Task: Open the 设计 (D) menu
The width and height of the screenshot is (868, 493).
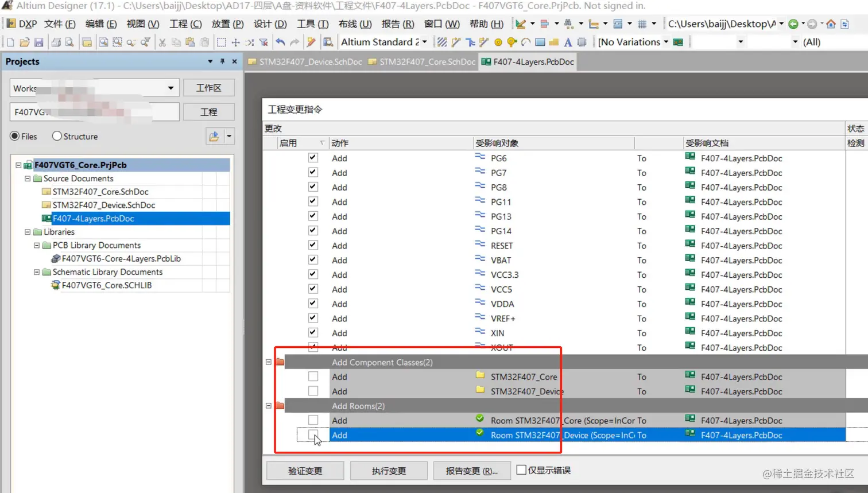Action: pos(270,24)
